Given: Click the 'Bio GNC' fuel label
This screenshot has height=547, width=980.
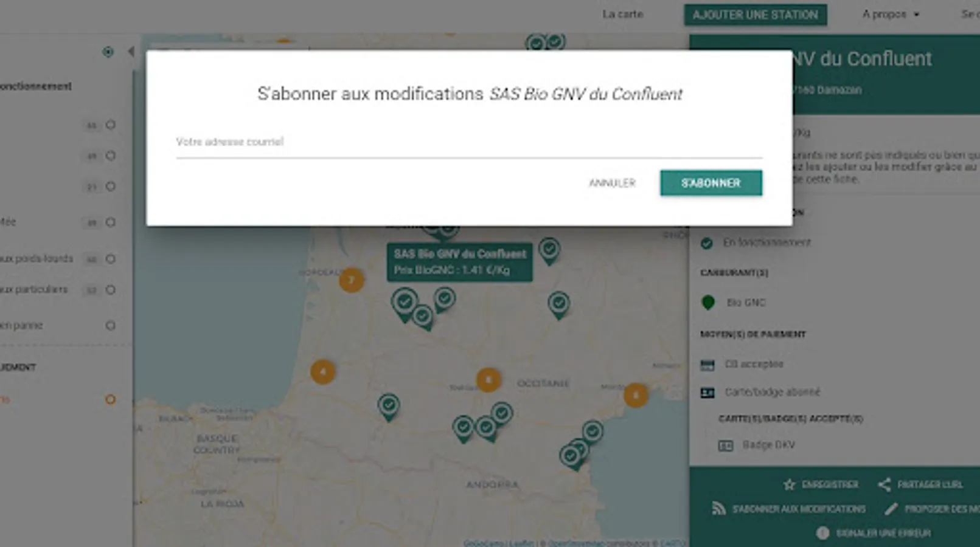Looking at the screenshot, I should (x=746, y=303).
